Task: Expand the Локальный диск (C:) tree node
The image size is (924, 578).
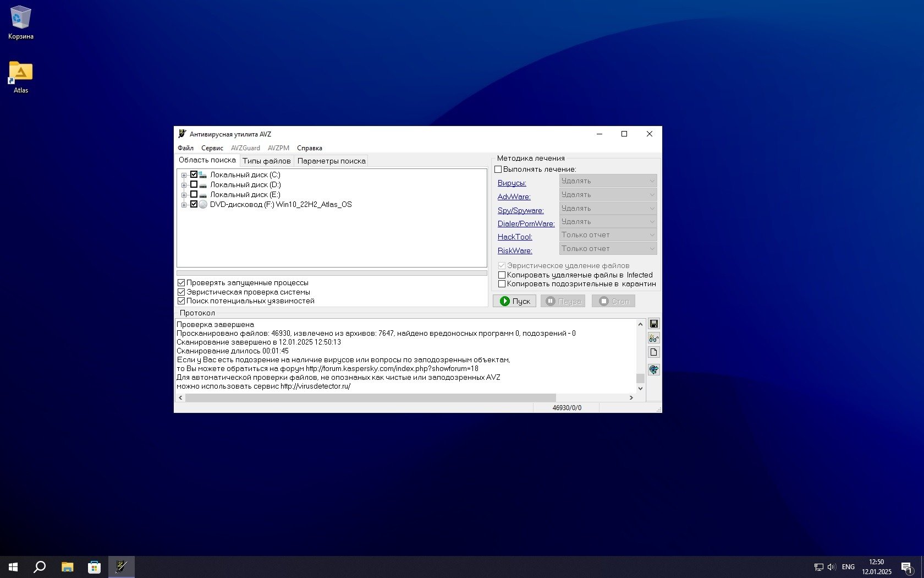Action: [184, 175]
